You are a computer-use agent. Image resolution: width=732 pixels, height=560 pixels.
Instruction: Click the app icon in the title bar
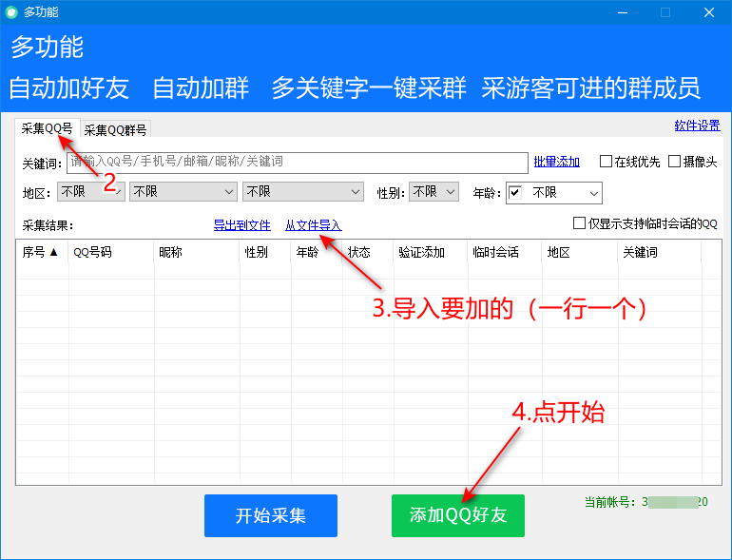(11, 12)
